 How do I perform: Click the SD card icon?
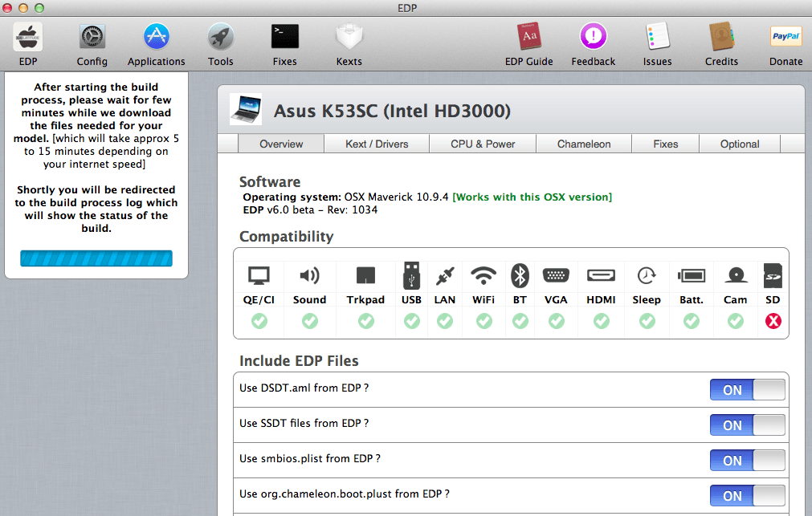coord(773,276)
